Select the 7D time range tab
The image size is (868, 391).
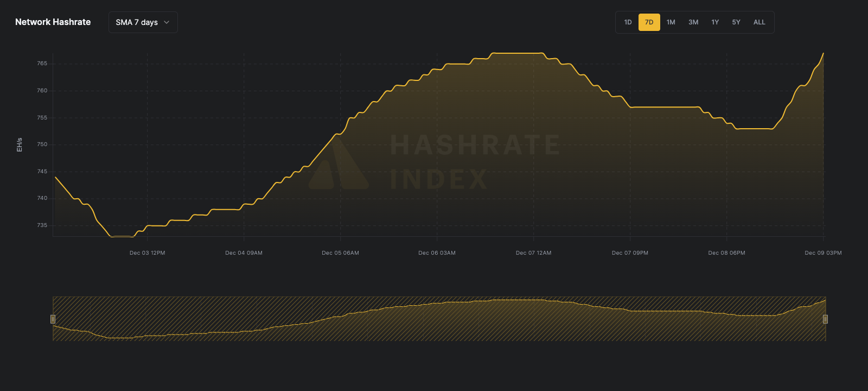click(649, 22)
